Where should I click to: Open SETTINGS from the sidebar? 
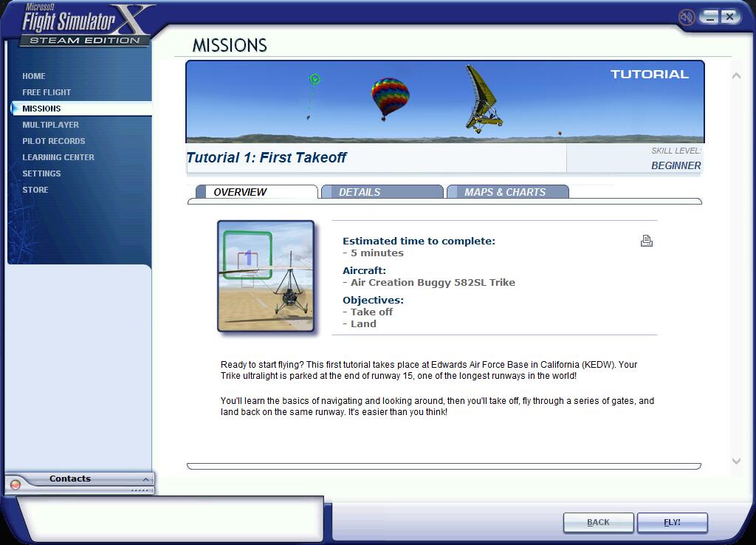click(x=41, y=173)
